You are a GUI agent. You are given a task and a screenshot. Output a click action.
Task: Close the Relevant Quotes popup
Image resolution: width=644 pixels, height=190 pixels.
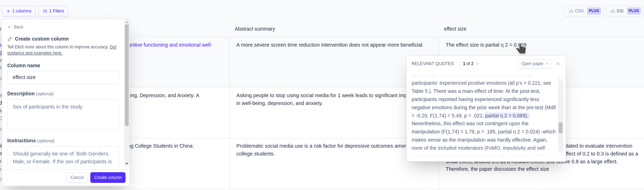pos(558,64)
